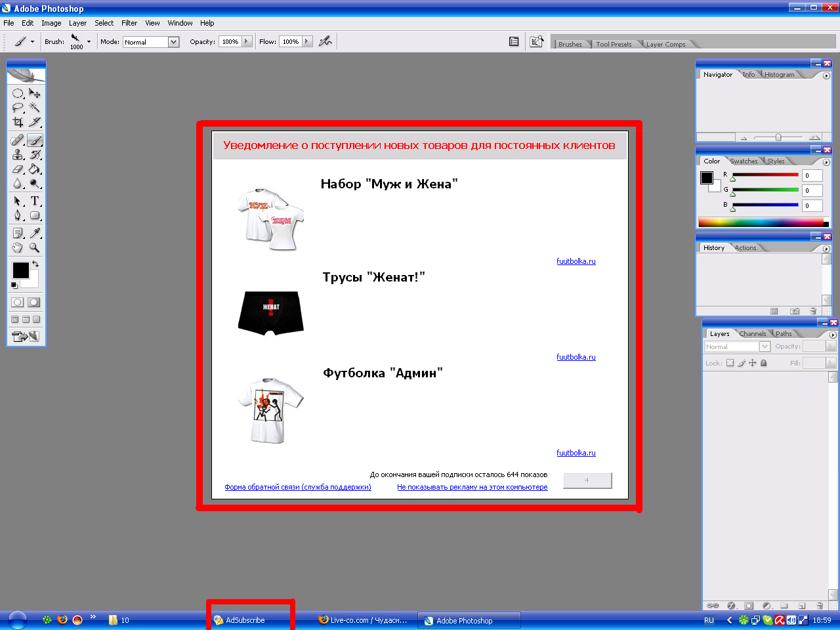Select the Eyedropper tool
The width and height of the screenshot is (840, 630).
coord(35,233)
